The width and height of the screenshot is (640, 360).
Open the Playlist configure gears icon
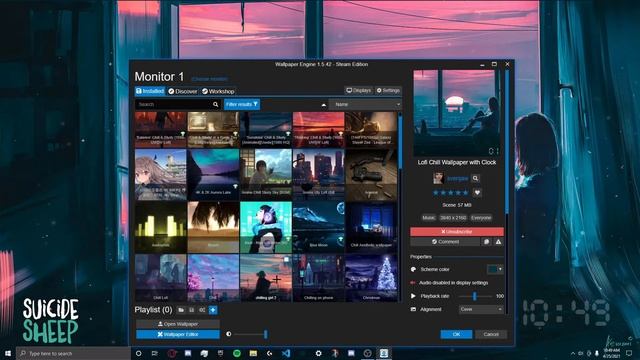click(202, 310)
